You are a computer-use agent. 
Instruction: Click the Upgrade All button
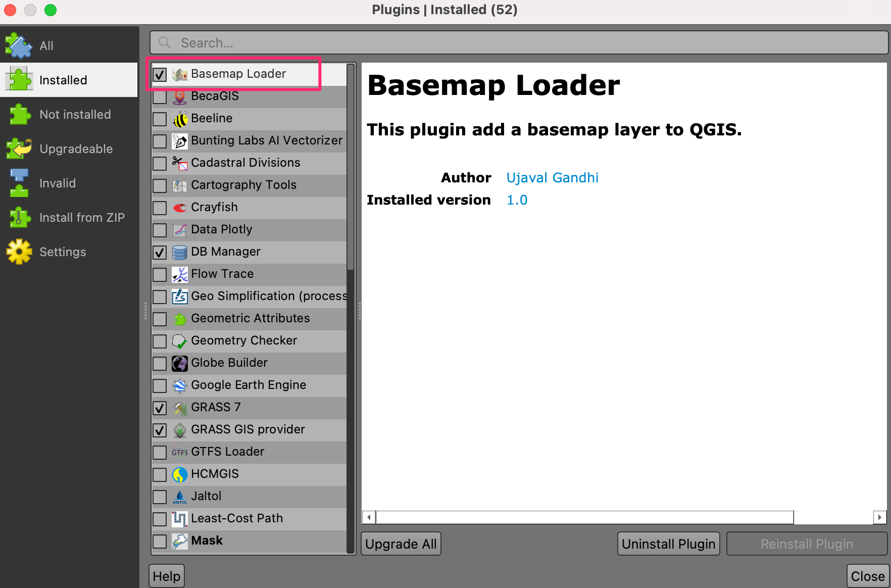click(401, 544)
